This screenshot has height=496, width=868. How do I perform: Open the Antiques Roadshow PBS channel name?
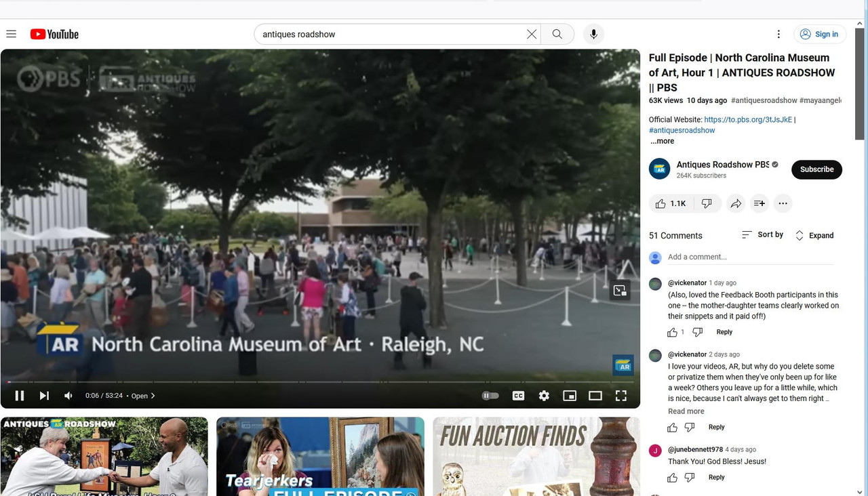(723, 165)
